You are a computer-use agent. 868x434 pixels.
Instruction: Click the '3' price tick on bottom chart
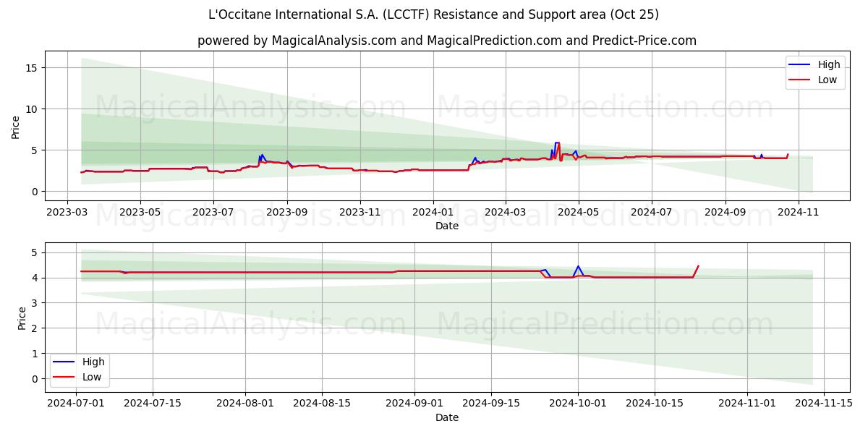35,303
